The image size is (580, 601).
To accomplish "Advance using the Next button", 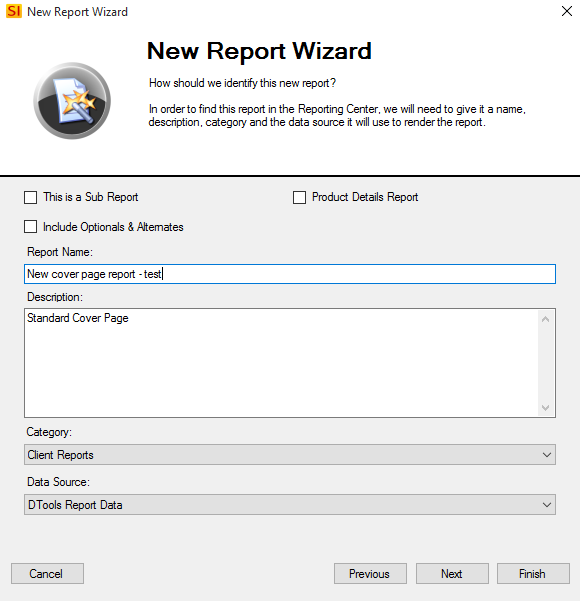I will point(452,573).
